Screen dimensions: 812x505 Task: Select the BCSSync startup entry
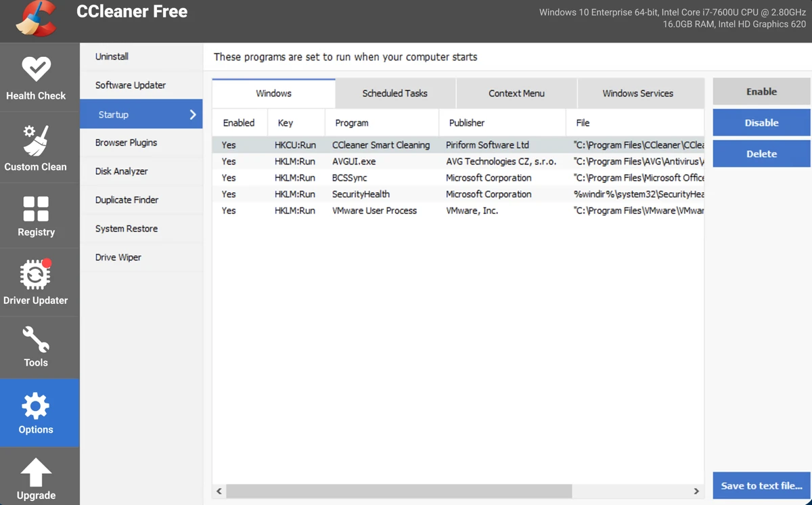click(458, 177)
